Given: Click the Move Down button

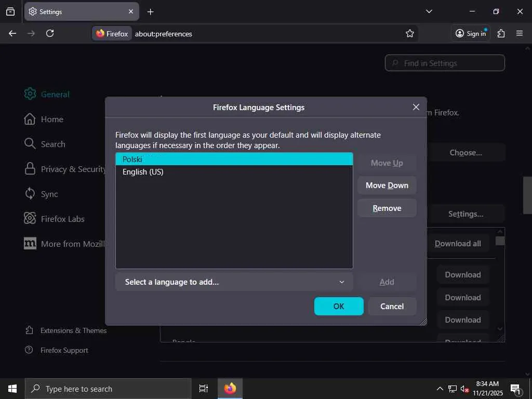Looking at the screenshot, I should click(x=387, y=185).
